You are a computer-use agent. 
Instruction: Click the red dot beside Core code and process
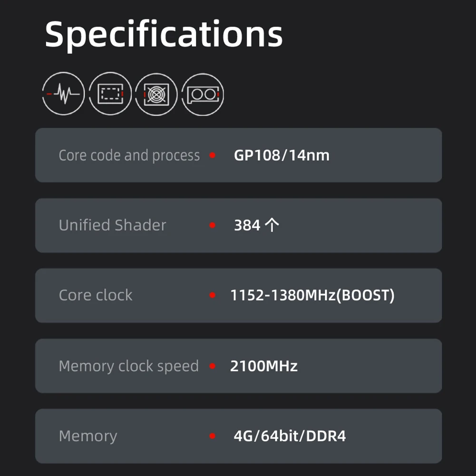click(213, 155)
